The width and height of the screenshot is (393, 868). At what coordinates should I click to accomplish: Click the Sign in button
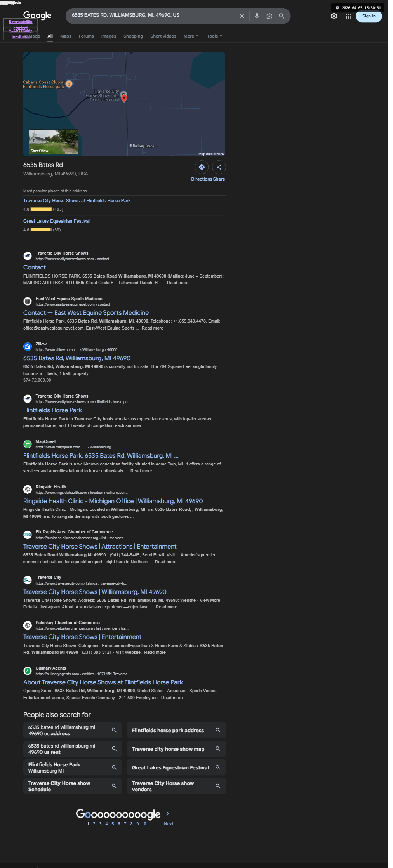369,16
